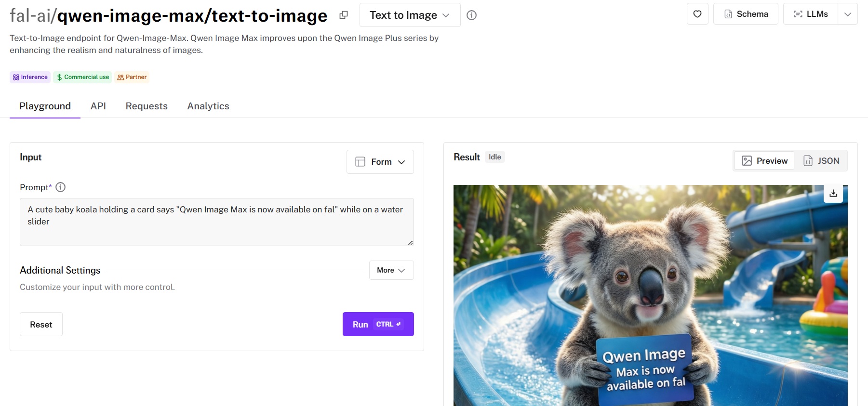Expand the LLMs dropdown arrow
The image size is (868, 406).
pyautogui.click(x=848, y=14)
